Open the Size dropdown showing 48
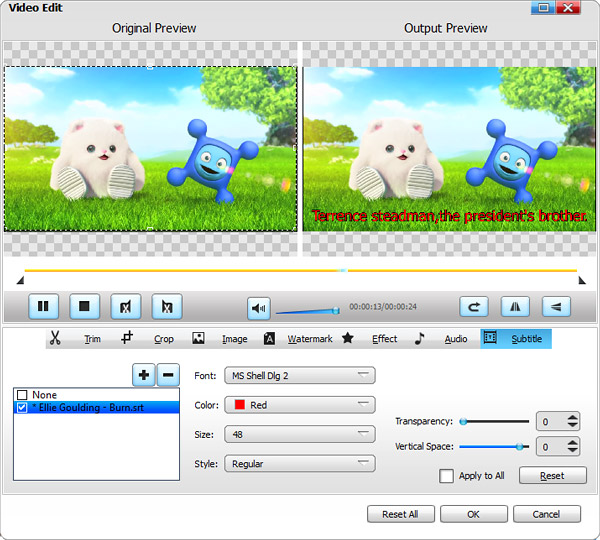The image size is (600, 540). click(x=300, y=434)
